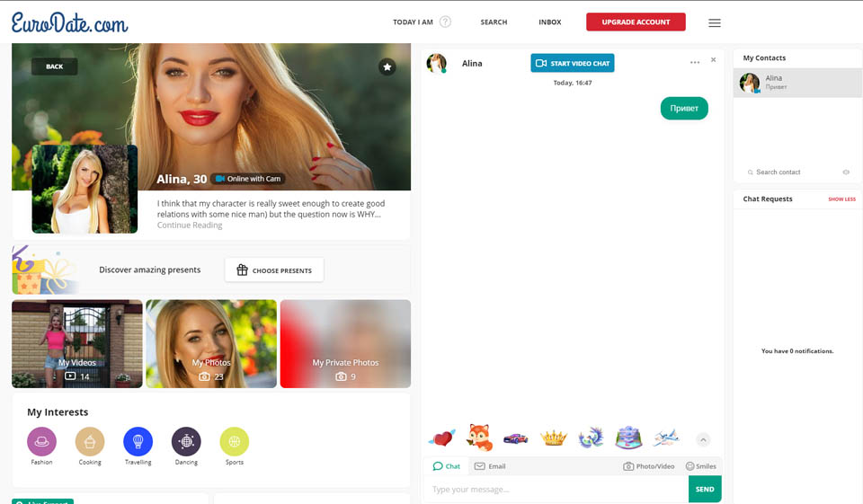Attach a Photo/Video to chat
The image size is (863, 504).
(x=649, y=466)
